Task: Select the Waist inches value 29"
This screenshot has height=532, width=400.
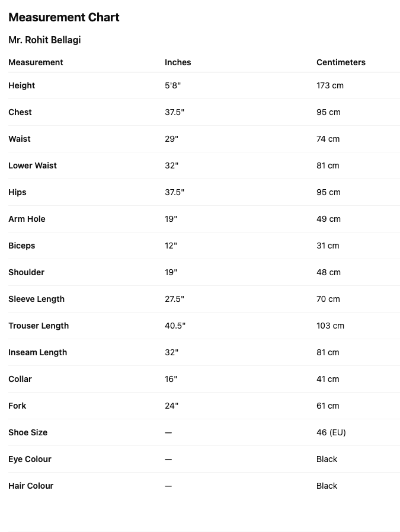Action: pyautogui.click(x=171, y=139)
